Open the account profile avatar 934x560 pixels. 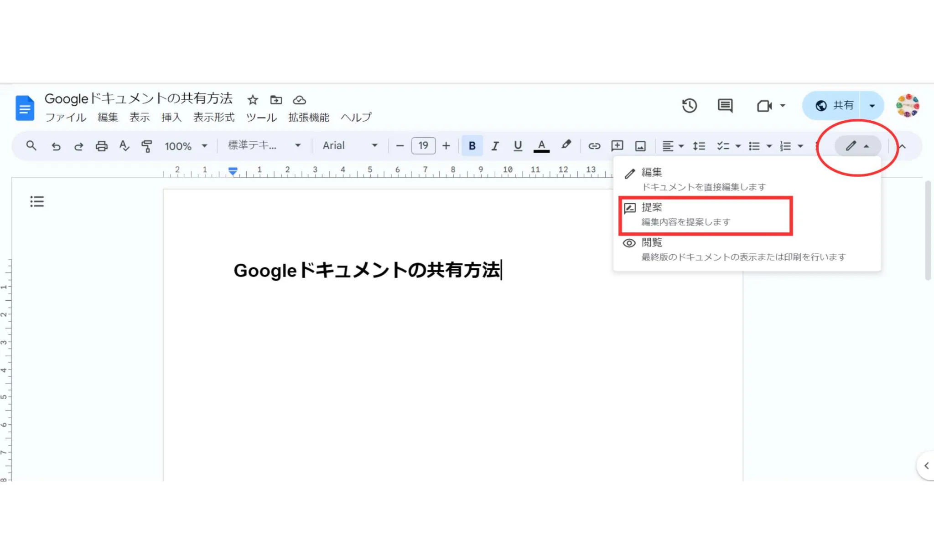pyautogui.click(x=908, y=106)
